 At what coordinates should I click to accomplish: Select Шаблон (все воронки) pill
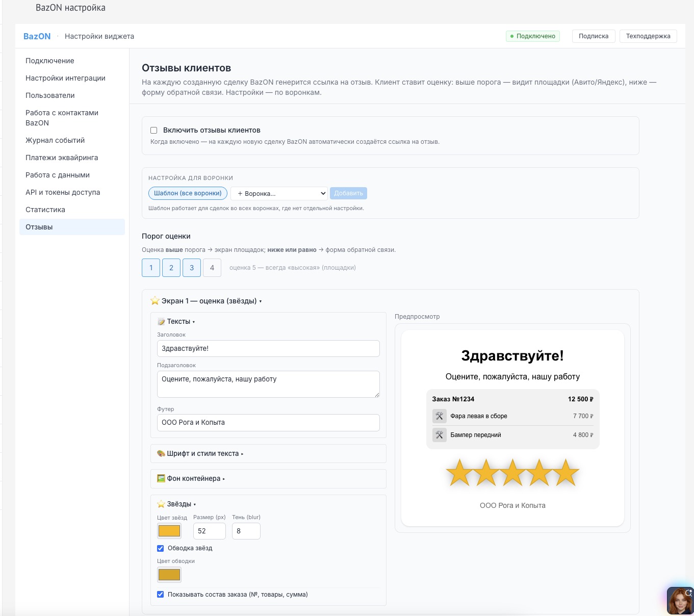[x=188, y=193]
